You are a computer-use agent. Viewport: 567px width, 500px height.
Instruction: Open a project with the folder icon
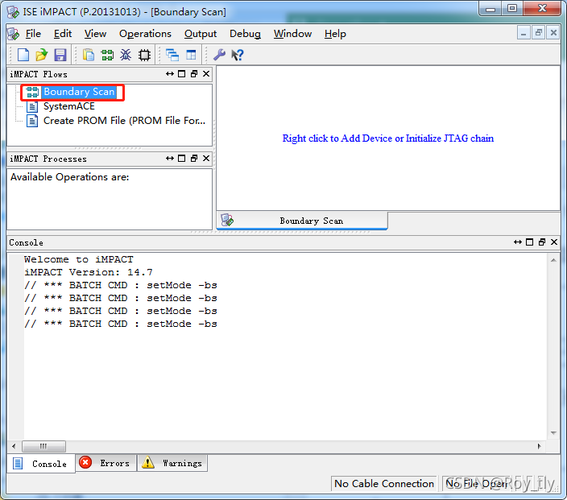pos(42,55)
